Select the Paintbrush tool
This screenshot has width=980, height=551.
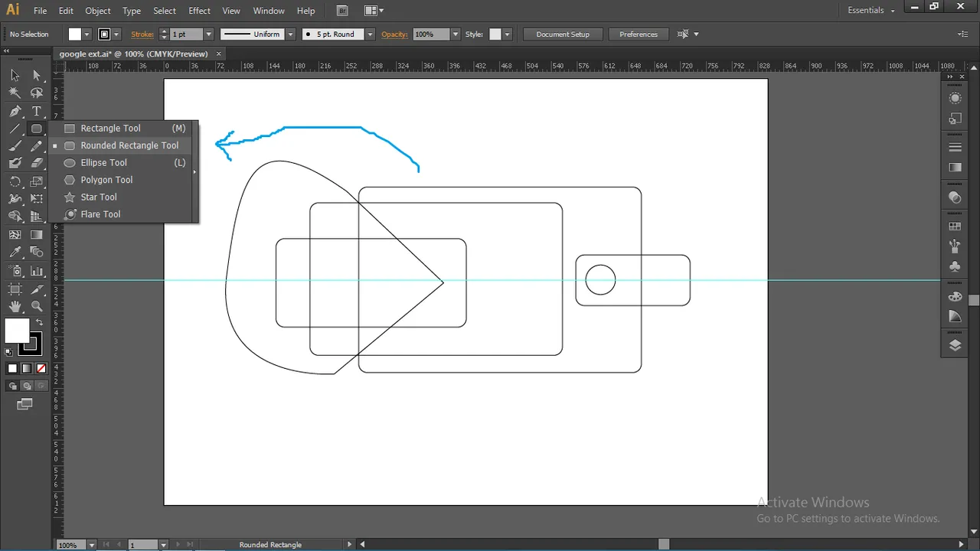[15, 146]
